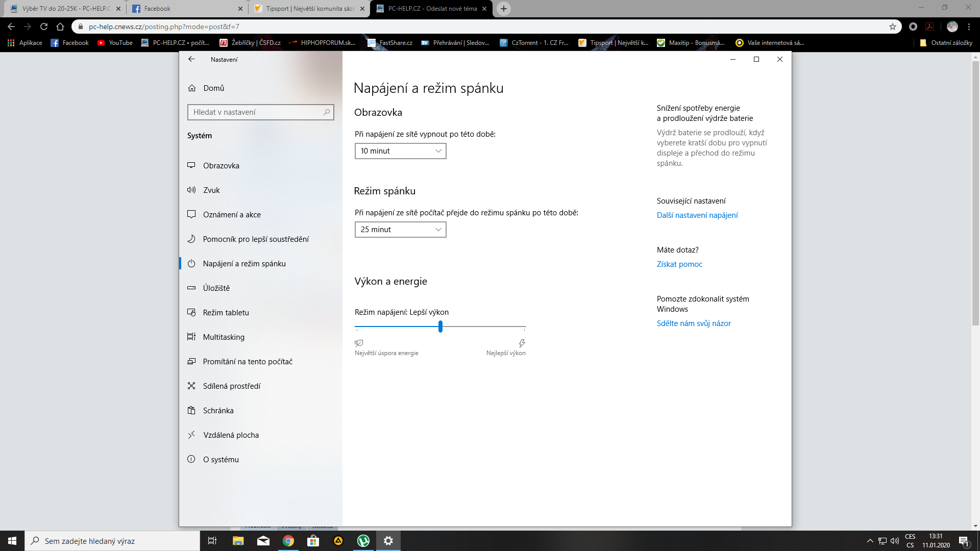
Task: Open Režim tabletu settings
Action: point(226,313)
